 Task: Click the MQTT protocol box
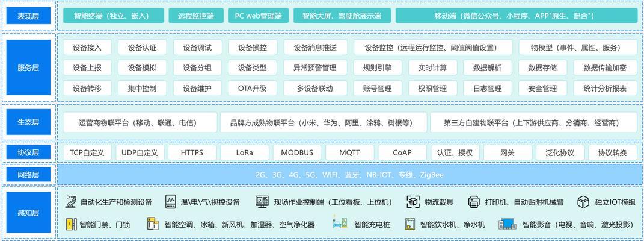tap(350, 152)
